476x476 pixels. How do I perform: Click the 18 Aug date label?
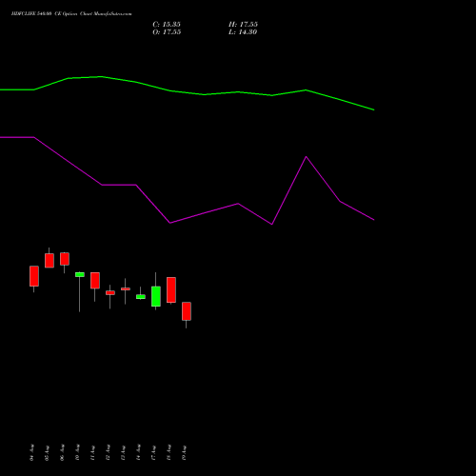click(x=169, y=452)
